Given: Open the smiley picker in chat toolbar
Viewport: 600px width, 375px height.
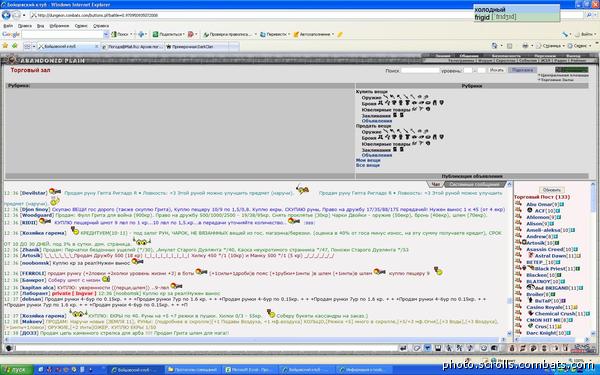Looking at the screenshot, I should [484, 348].
